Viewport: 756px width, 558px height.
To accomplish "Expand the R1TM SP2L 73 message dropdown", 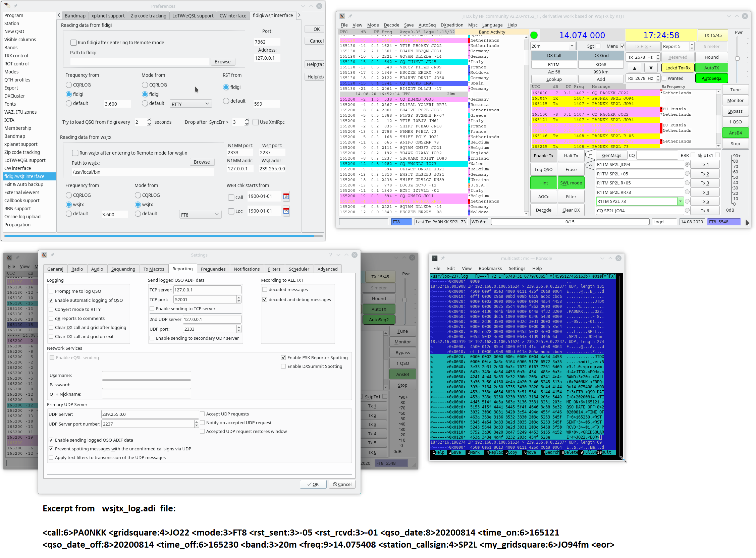I will (x=680, y=202).
